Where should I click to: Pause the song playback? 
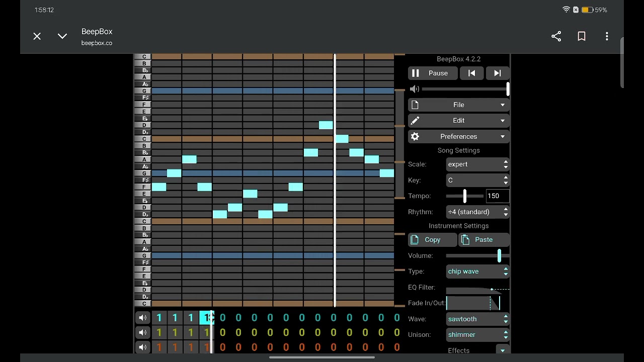433,73
